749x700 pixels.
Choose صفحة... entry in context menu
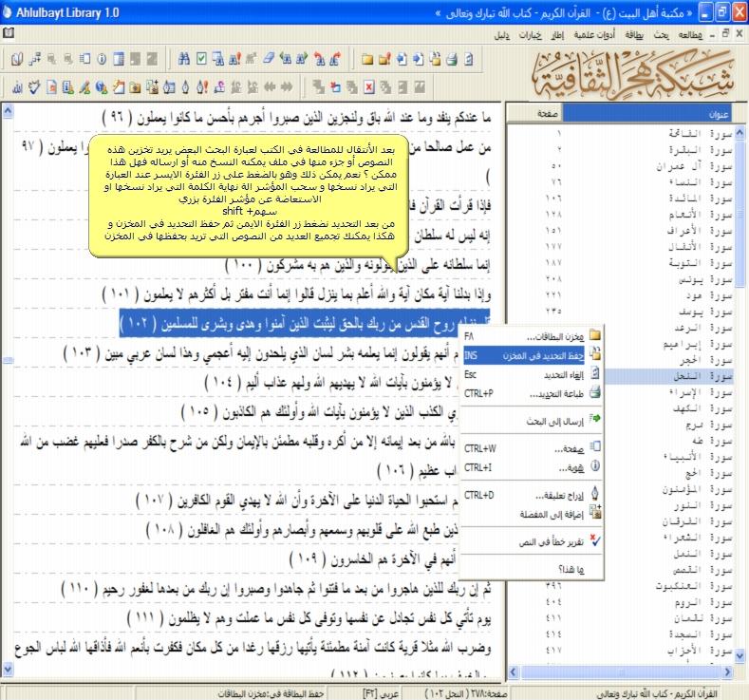533,448
